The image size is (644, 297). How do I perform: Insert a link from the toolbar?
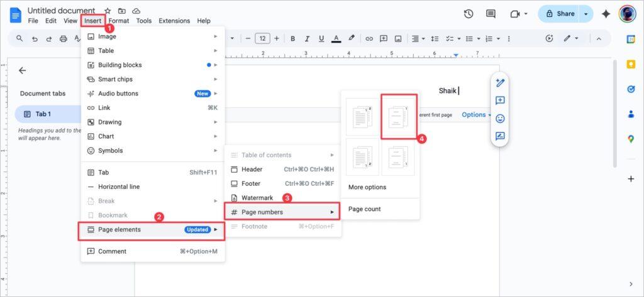pyautogui.click(x=369, y=38)
